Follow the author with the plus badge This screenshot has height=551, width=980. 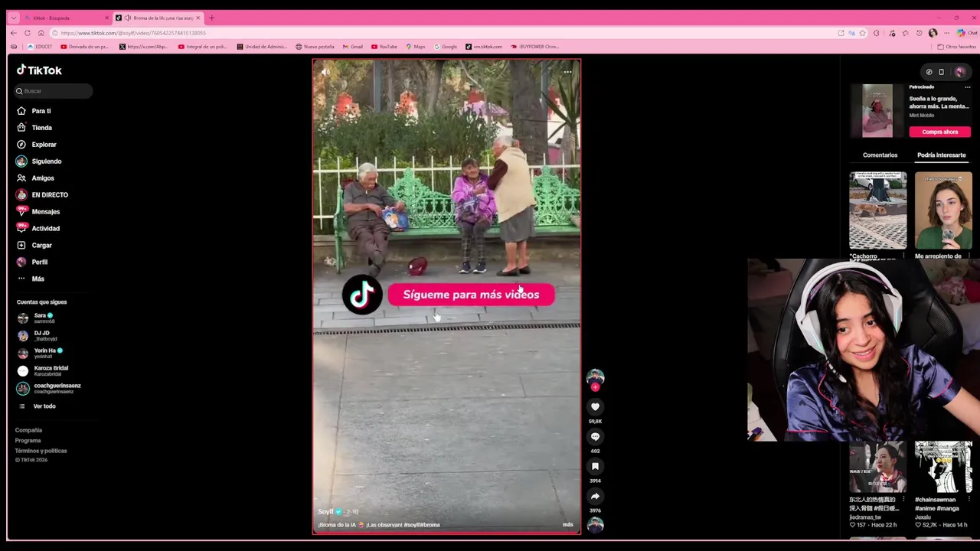(x=595, y=387)
